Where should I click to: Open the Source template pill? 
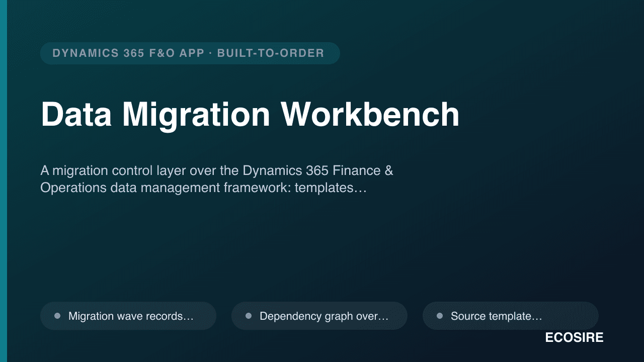coord(510,316)
